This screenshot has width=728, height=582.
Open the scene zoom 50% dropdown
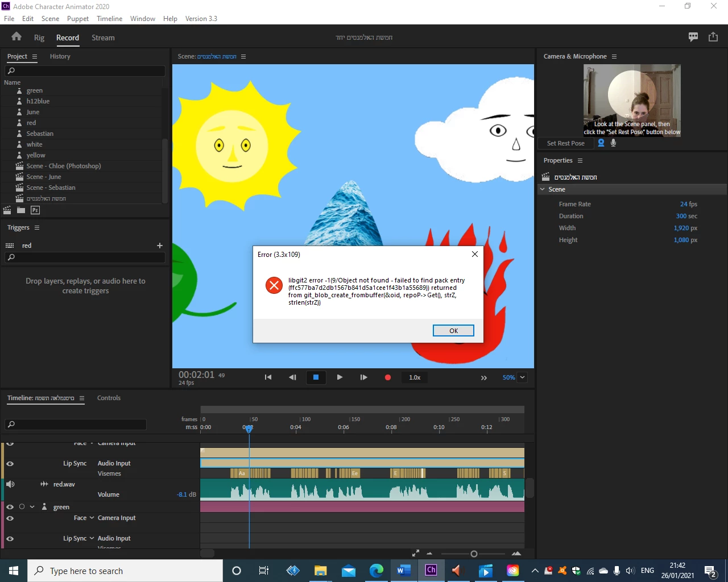(522, 377)
